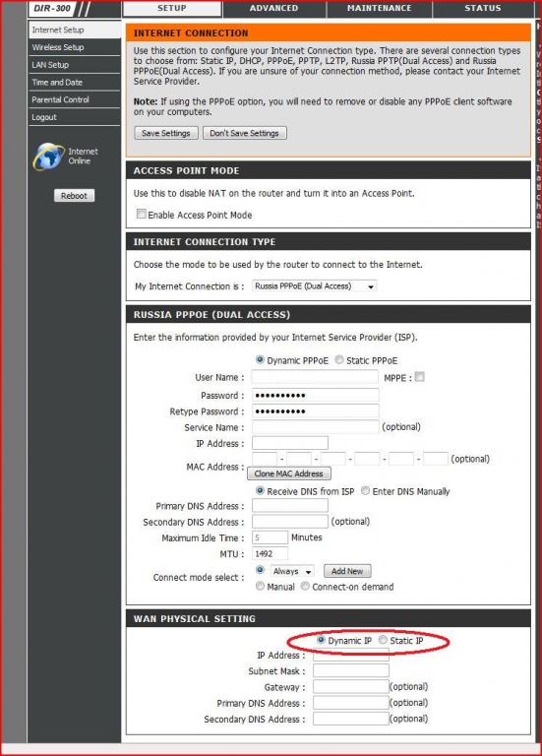Click the DIR-300 model logo
The width and height of the screenshot is (542, 756).
click(x=52, y=8)
